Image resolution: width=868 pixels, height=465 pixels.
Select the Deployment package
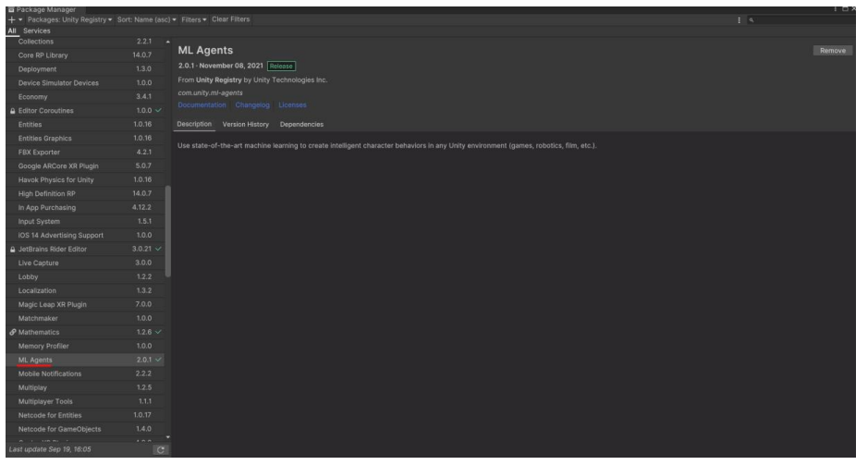(x=85, y=69)
